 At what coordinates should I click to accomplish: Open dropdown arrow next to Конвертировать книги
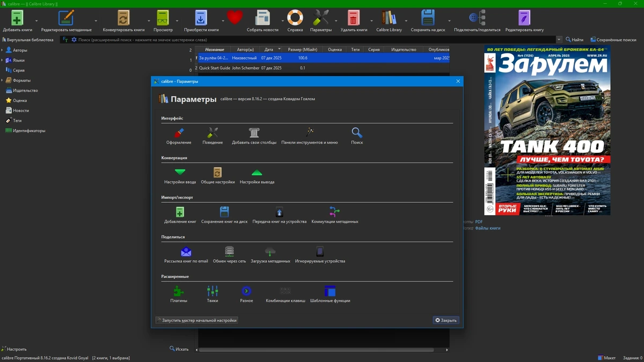click(149, 21)
